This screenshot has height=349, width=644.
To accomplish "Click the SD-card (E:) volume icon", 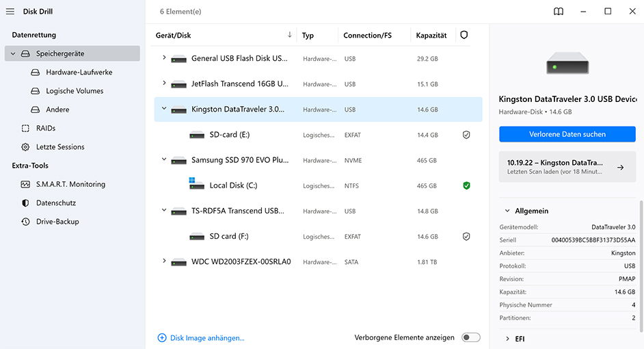I will 197,135.
